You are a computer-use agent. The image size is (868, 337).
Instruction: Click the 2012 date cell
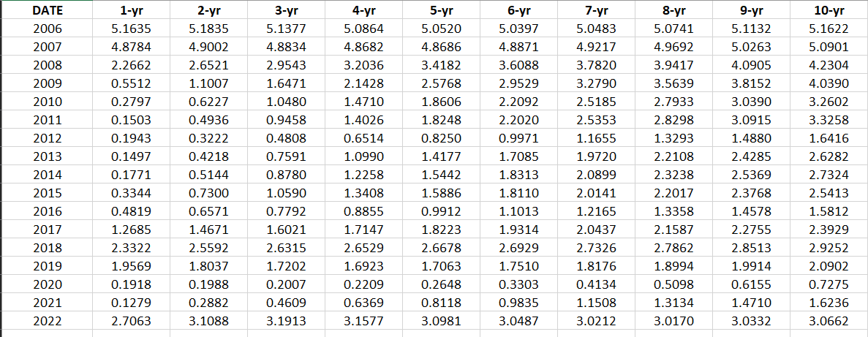click(x=48, y=138)
